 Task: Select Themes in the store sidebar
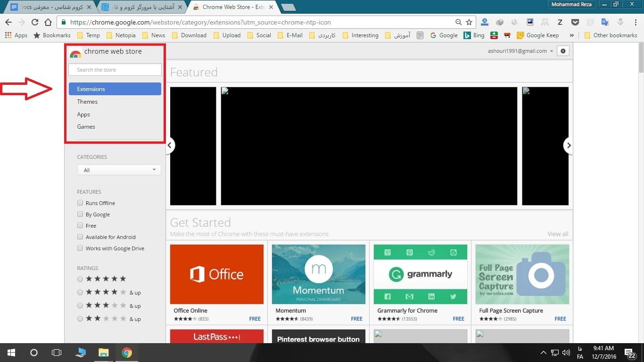[87, 102]
